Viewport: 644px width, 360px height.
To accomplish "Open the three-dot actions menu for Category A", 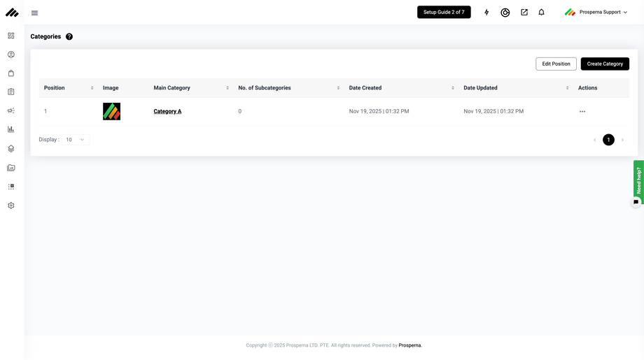I will pos(582,112).
